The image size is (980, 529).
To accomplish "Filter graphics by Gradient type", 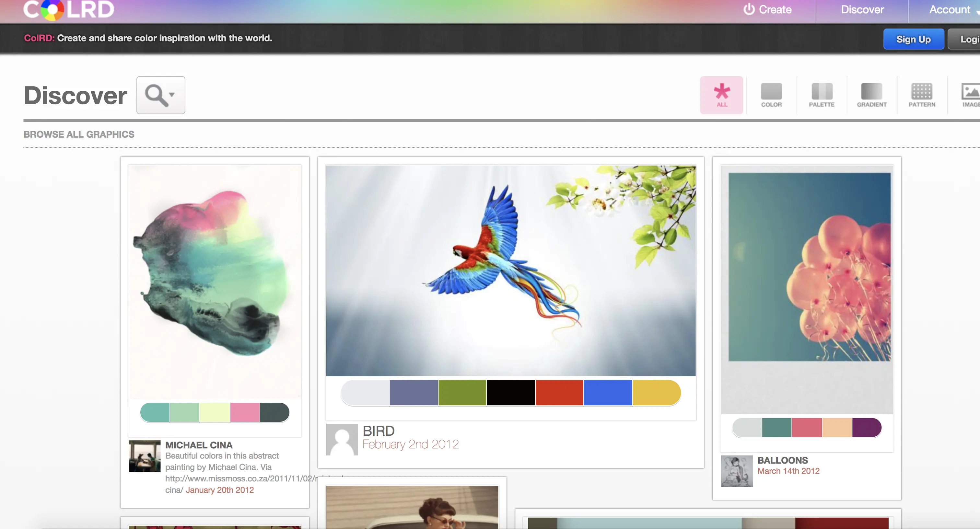I will [871, 95].
